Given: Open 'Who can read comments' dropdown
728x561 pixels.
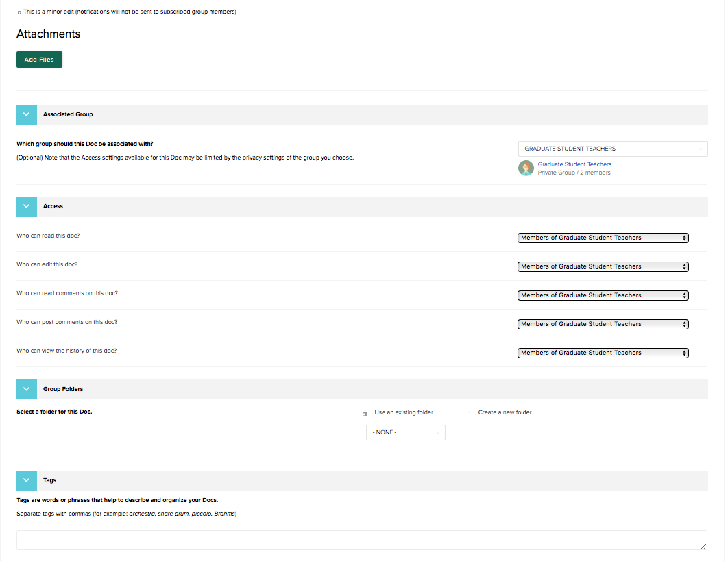Looking at the screenshot, I should 603,295.
